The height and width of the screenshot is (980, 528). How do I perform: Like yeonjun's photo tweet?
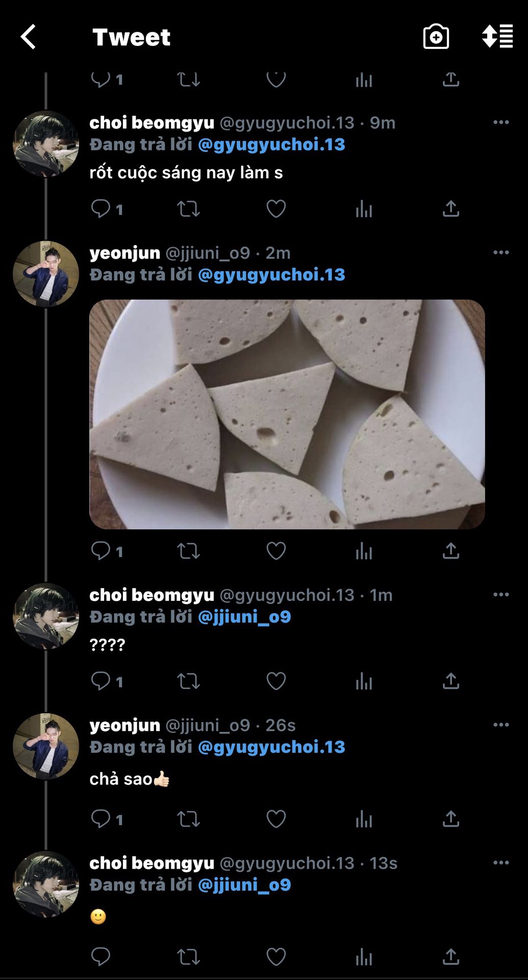tap(276, 551)
